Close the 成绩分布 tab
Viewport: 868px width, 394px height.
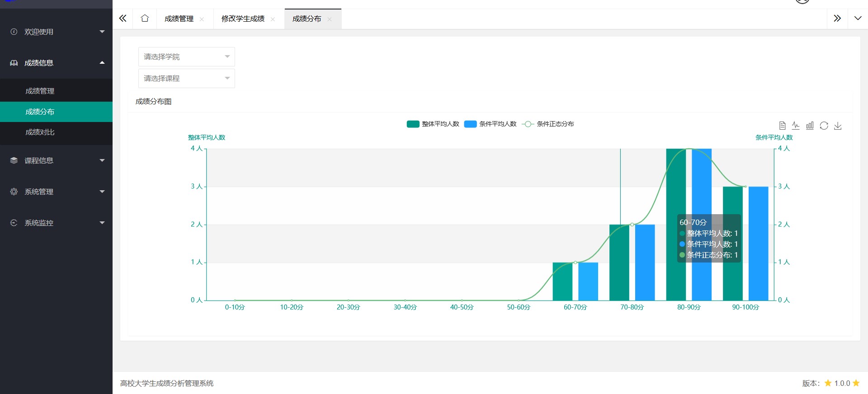[x=330, y=19]
